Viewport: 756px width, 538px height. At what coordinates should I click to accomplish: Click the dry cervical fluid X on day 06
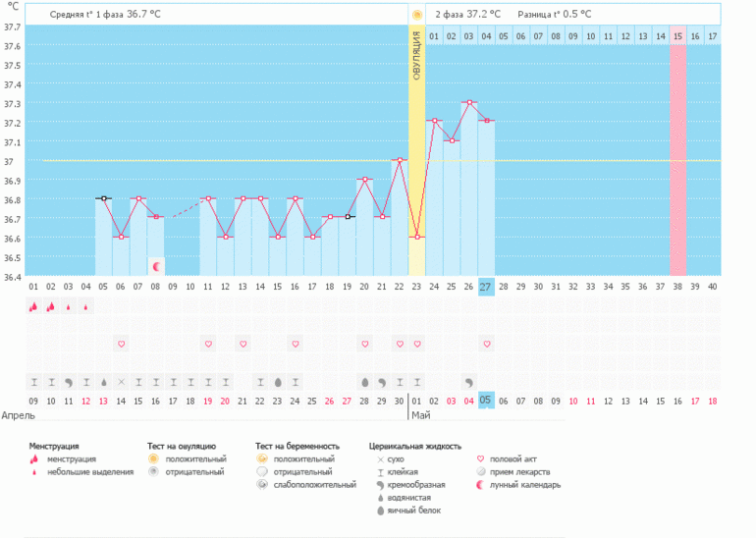(x=121, y=381)
